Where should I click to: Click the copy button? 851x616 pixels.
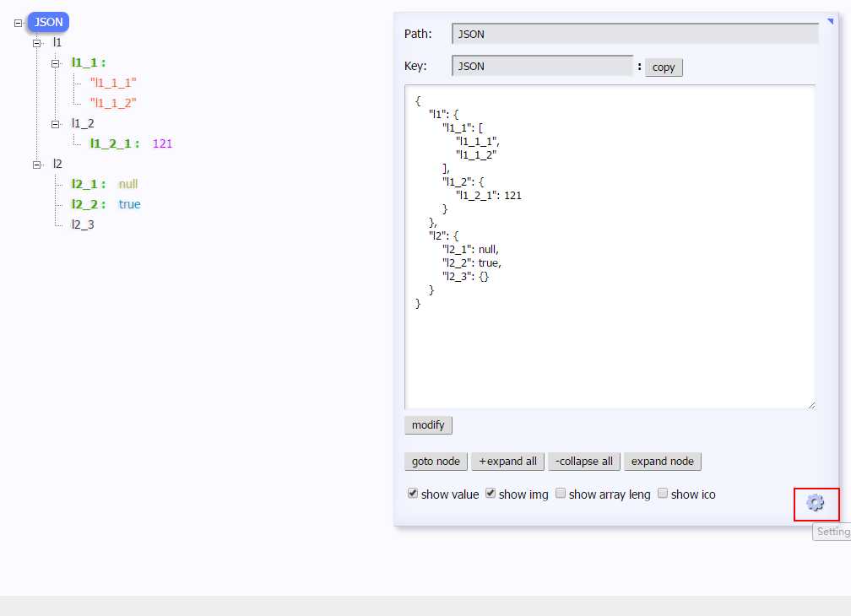664,68
